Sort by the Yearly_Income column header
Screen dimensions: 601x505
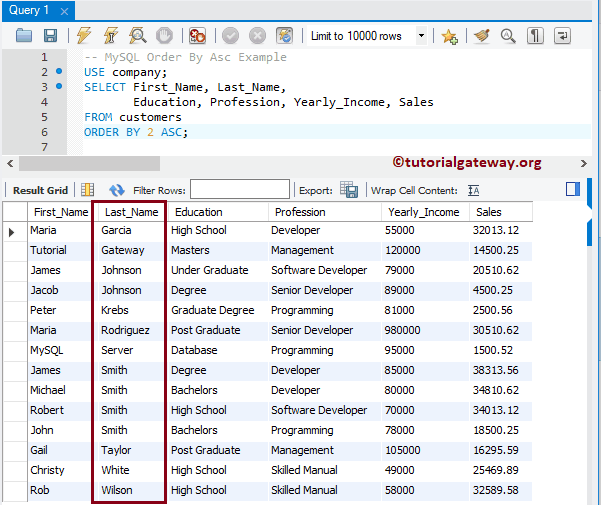pyautogui.click(x=424, y=212)
